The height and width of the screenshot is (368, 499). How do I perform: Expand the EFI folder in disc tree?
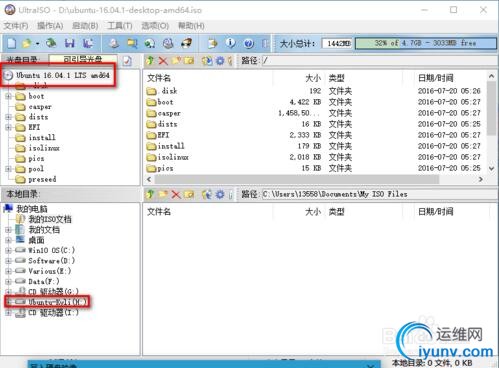pyautogui.click(x=9, y=127)
